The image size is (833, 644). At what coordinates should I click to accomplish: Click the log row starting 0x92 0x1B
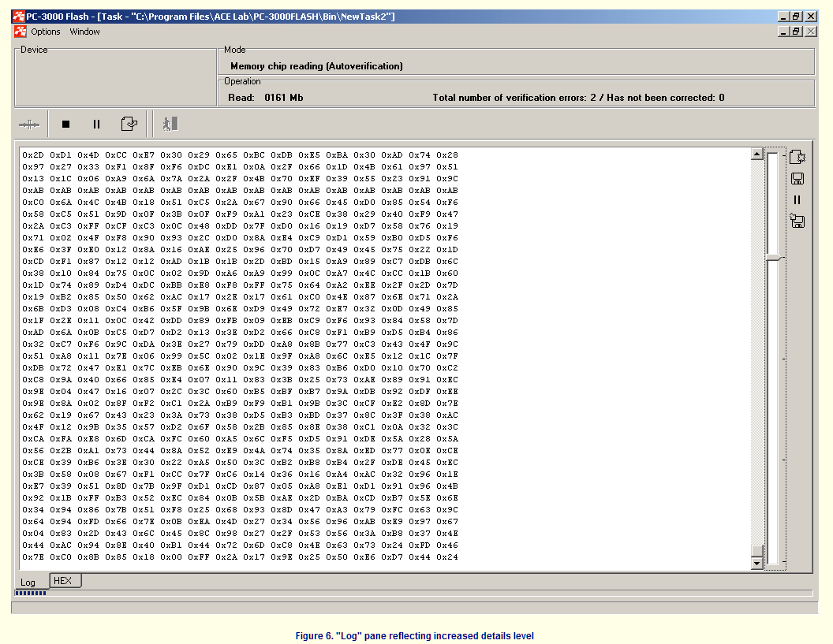coord(240,498)
